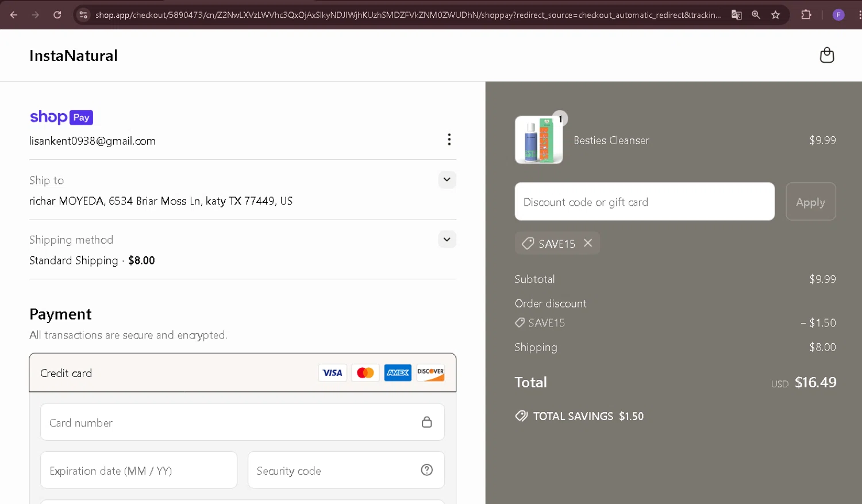Click the browser forward arrow
Viewport: 862px width, 504px height.
pos(36,15)
